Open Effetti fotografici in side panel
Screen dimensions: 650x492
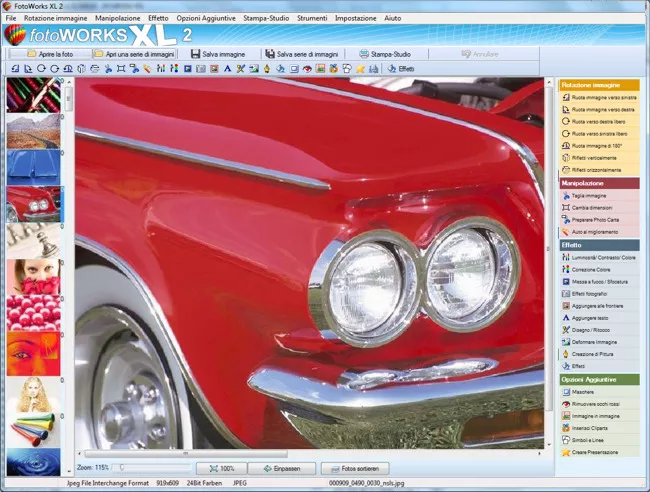click(x=599, y=293)
